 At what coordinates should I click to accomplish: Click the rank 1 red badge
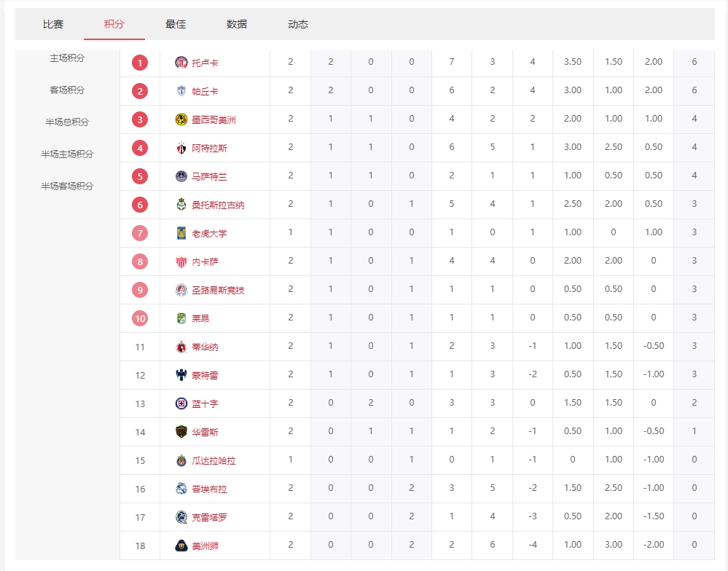[140, 63]
